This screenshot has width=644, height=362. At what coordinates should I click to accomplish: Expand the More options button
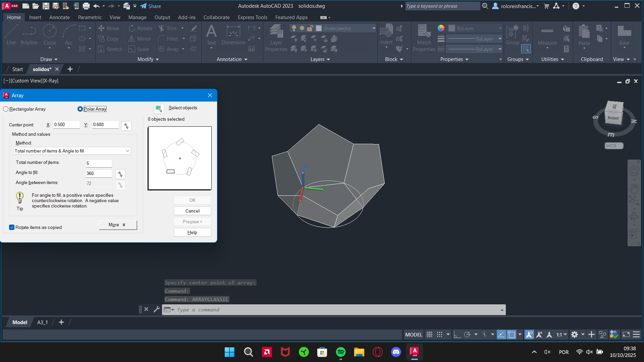(118, 225)
